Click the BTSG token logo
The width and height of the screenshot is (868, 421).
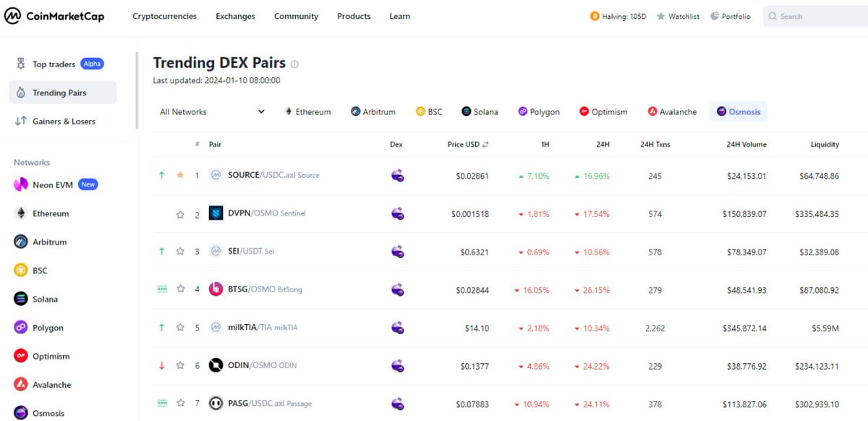[216, 289]
